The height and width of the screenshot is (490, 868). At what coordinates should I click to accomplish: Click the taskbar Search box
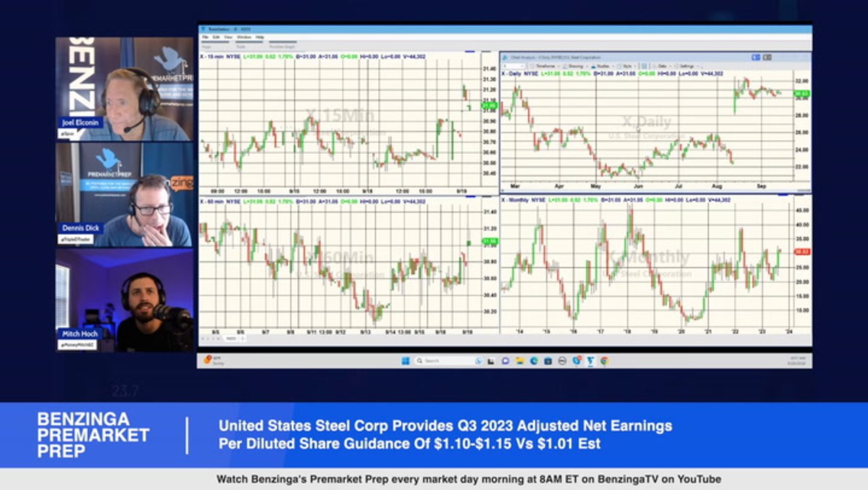pos(448,361)
